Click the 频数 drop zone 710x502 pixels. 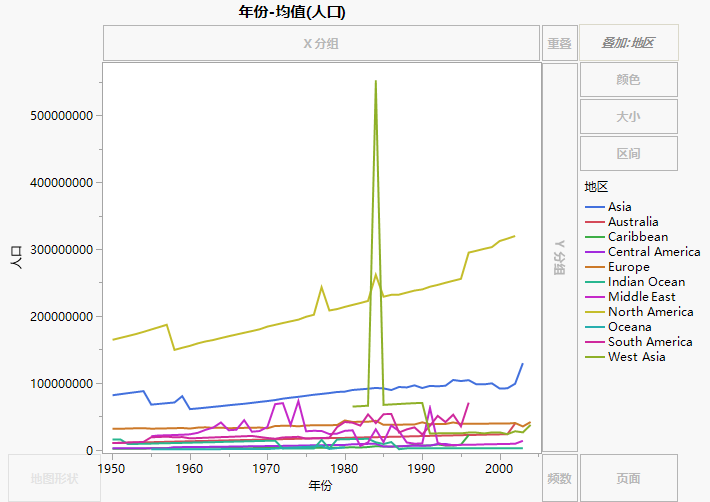[x=560, y=478]
